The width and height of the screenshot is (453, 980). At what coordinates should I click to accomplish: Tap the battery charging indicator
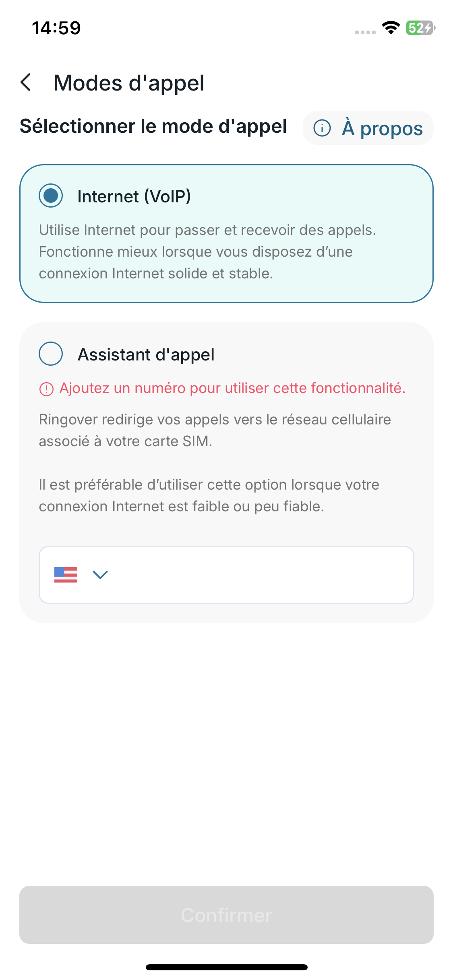click(420, 28)
